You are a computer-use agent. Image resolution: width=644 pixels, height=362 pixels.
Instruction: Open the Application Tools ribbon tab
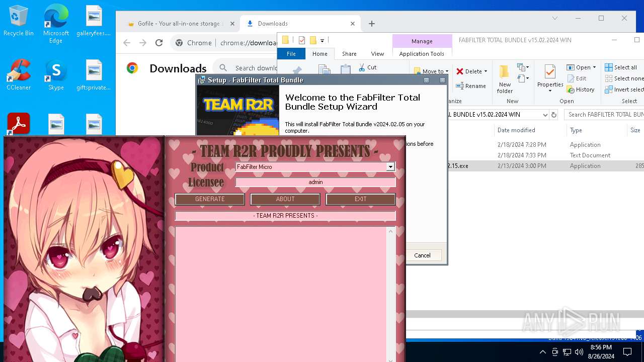point(422,54)
